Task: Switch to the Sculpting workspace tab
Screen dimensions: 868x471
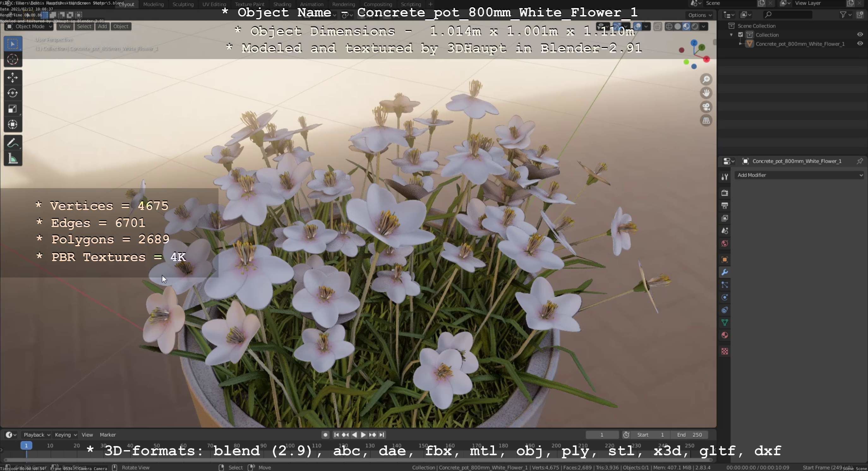Action: click(183, 4)
